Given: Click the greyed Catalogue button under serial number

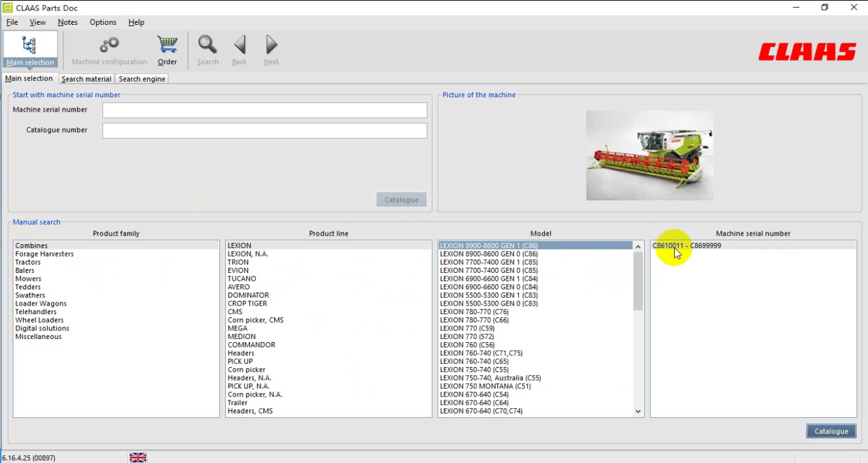Looking at the screenshot, I should (x=401, y=199).
